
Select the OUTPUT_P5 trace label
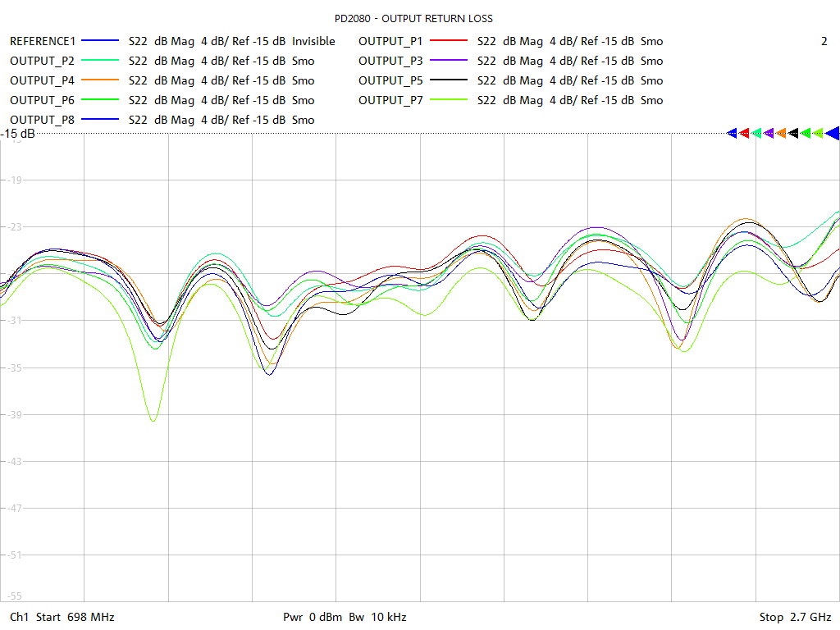click(x=390, y=81)
